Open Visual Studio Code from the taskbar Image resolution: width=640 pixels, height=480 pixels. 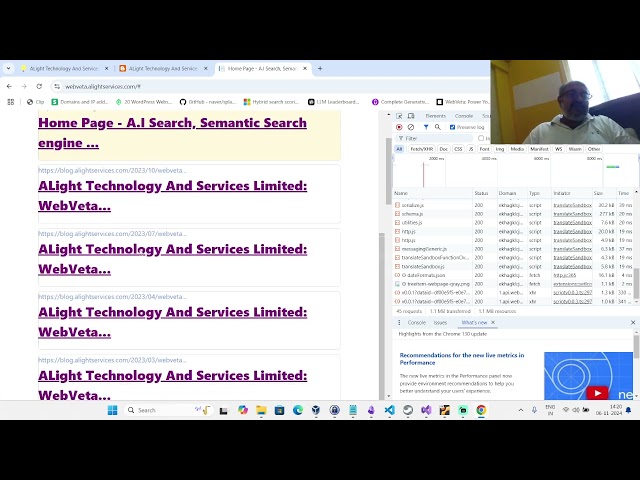pyautogui.click(x=389, y=410)
